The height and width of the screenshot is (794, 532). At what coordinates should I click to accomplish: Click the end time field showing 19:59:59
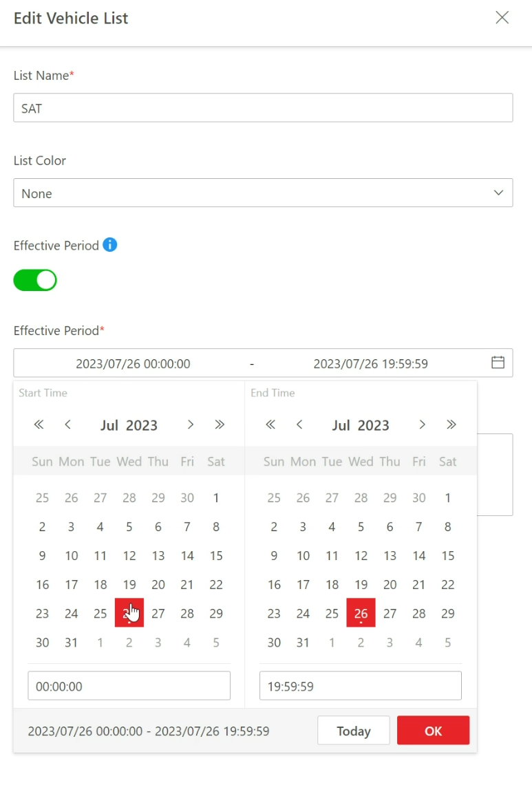pos(360,686)
